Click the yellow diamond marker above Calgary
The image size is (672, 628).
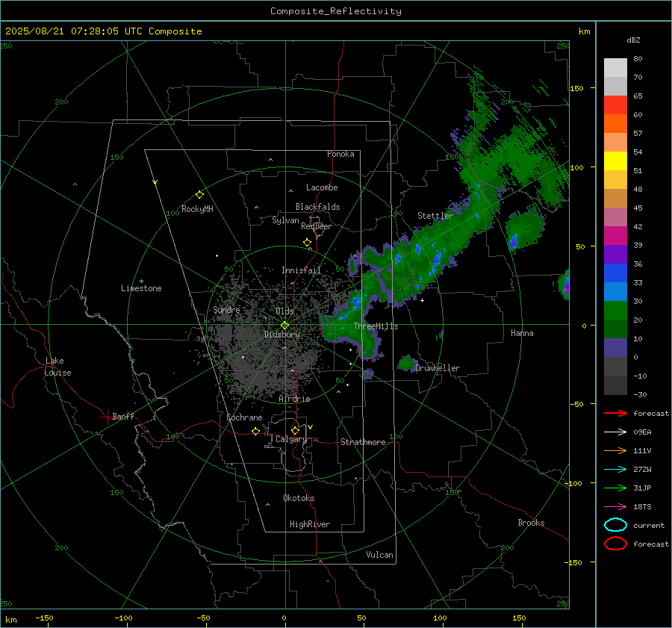click(x=295, y=430)
